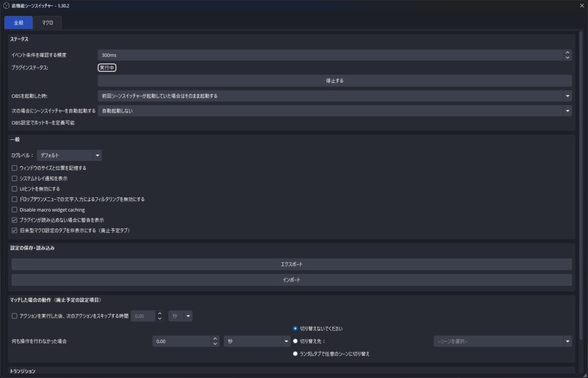Close the 高機能シーンスイッチャー window
Screen dimensions: 588x378
pyautogui.click(x=582, y=6)
